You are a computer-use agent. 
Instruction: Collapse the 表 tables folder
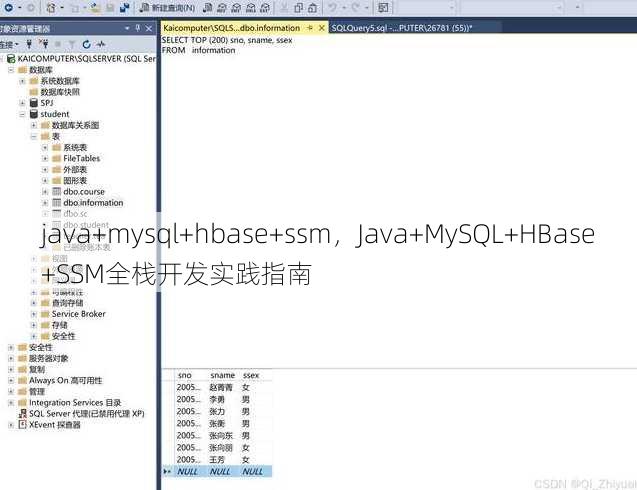pyautogui.click(x=34, y=137)
